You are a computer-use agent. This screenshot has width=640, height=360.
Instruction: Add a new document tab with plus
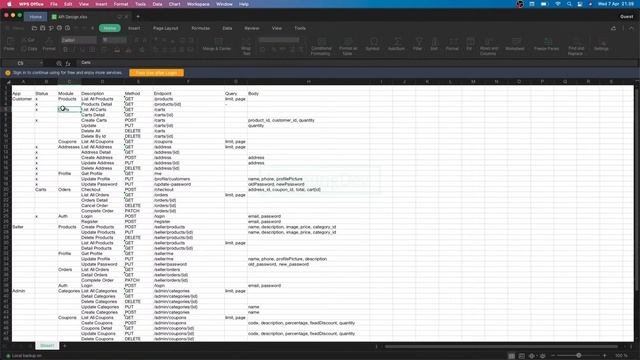click(x=138, y=17)
